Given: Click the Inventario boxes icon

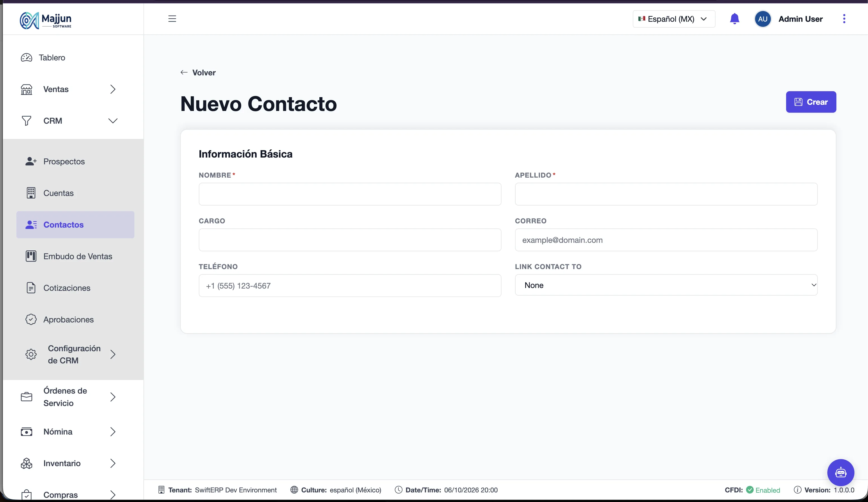Looking at the screenshot, I should [27, 463].
